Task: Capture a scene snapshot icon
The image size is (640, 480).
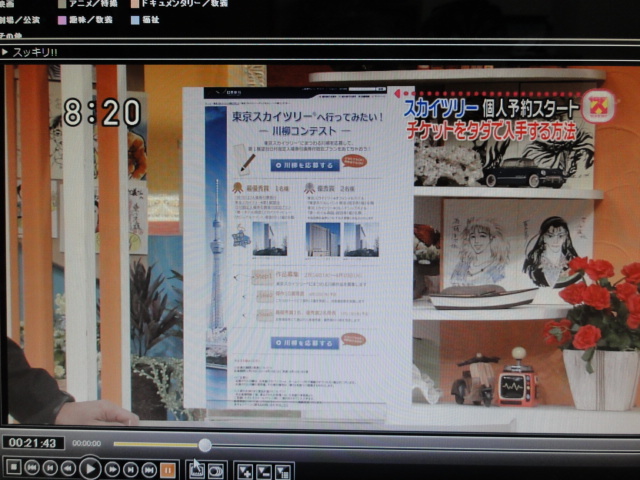Action: pyautogui.click(x=197, y=471)
